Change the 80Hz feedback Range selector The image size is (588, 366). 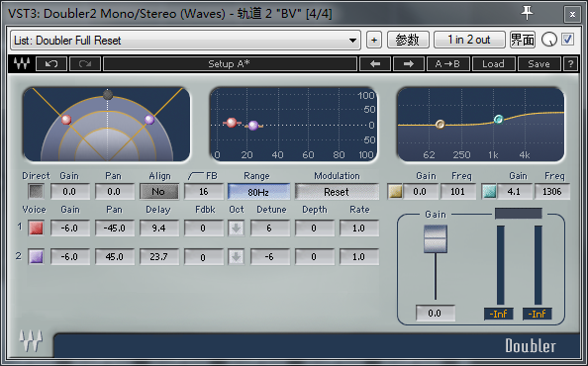[259, 192]
